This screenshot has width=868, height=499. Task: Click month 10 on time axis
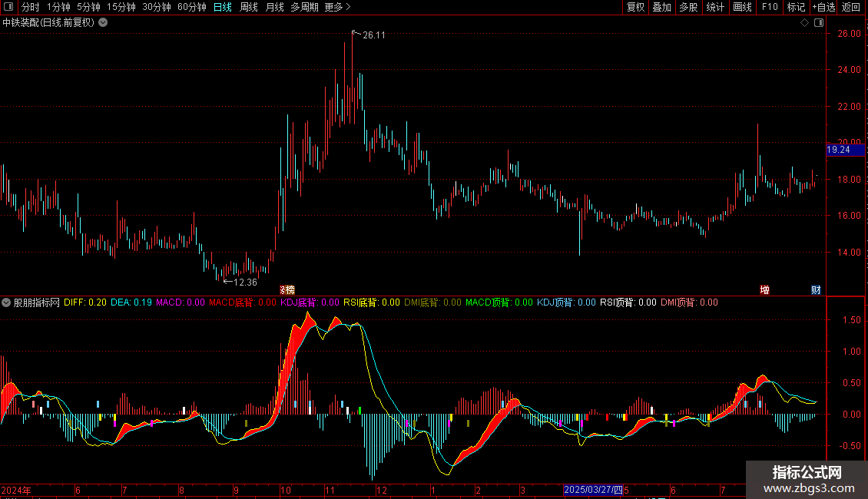pos(286,490)
